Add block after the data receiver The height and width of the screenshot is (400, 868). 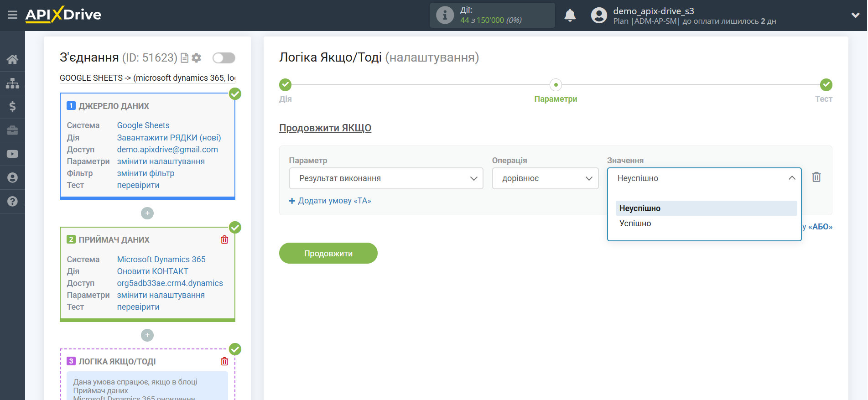click(147, 336)
